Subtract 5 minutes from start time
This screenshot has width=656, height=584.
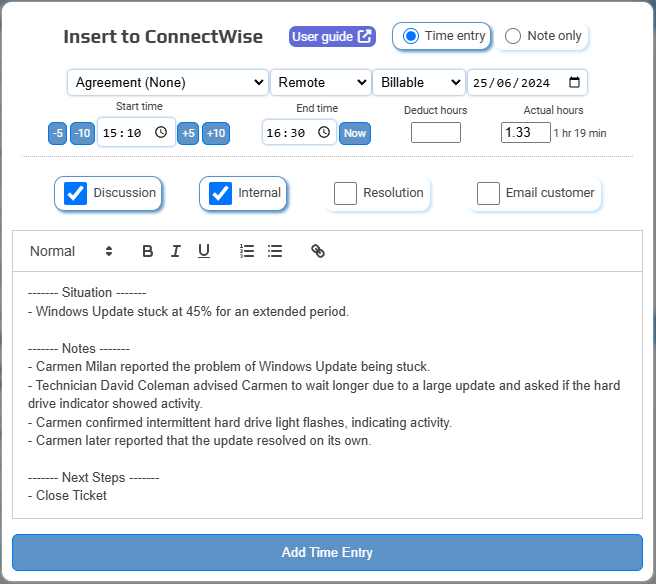[x=57, y=133]
